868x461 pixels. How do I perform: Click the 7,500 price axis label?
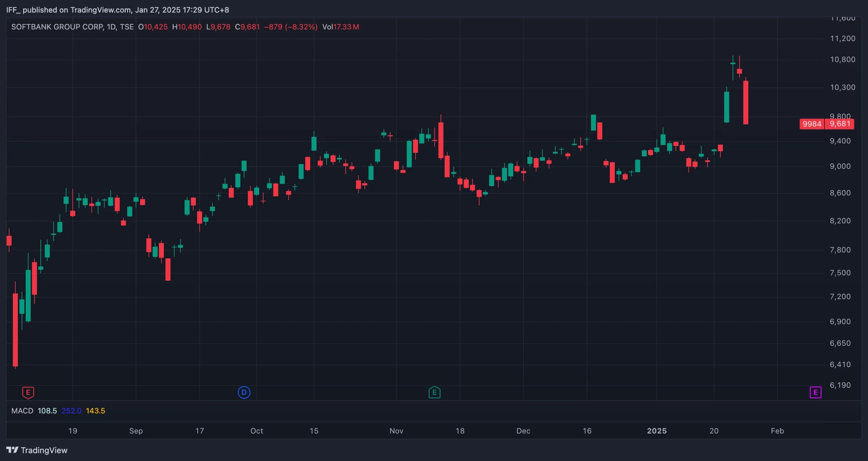[840, 273]
